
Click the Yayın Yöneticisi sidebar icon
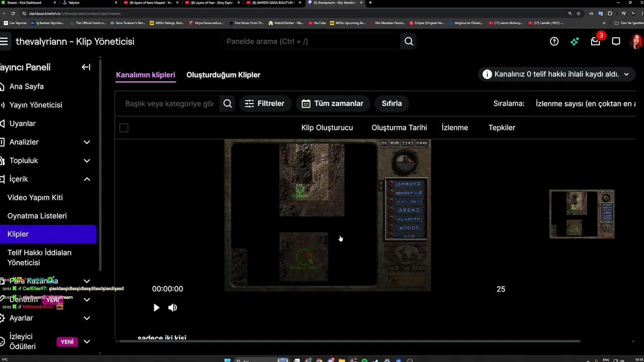pyautogui.click(x=2, y=105)
